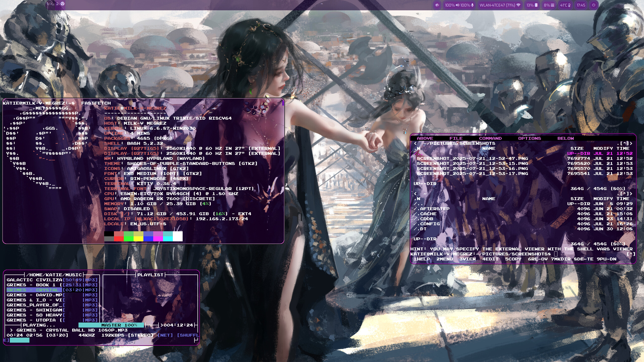Select the /.cddb directory
This screenshot has width=644, height=362.
523,219
